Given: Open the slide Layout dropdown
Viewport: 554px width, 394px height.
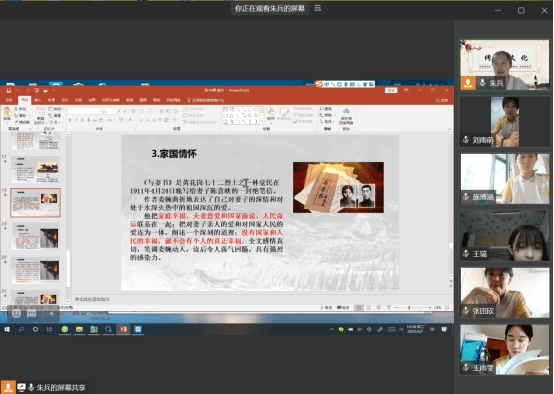Looking at the screenshot, I should tap(55, 109).
